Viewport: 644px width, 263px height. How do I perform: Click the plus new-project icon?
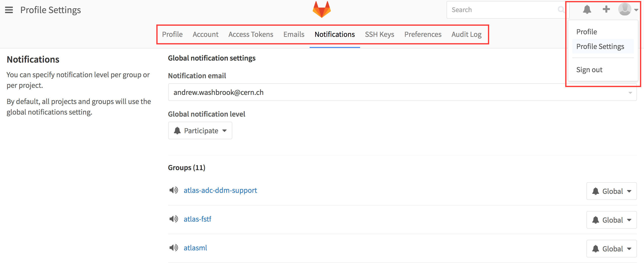(606, 9)
